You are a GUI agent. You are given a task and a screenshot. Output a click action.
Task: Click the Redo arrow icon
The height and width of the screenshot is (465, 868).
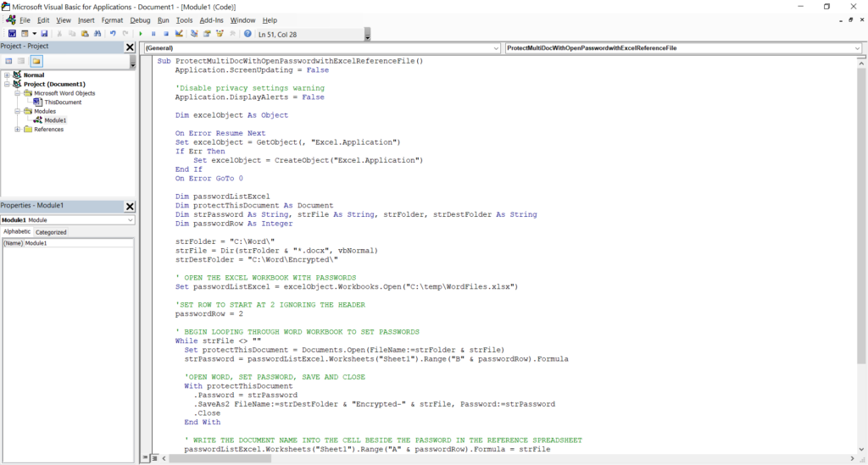coord(125,34)
